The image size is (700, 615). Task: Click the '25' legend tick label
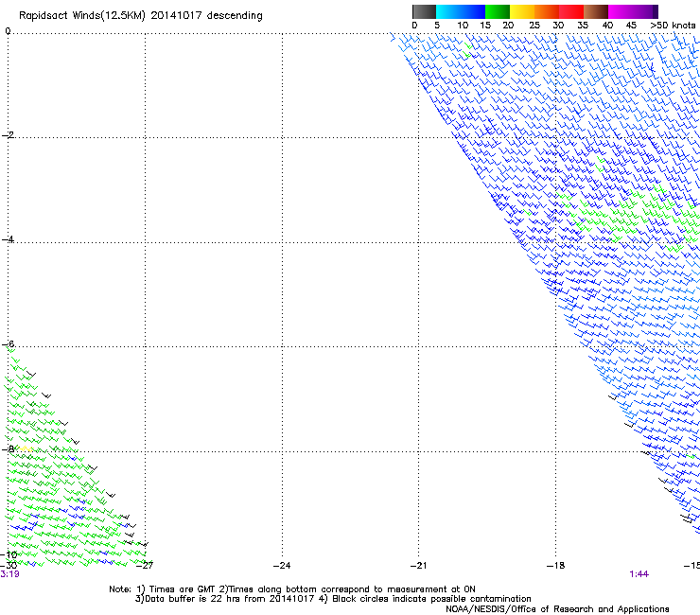(534, 26)
